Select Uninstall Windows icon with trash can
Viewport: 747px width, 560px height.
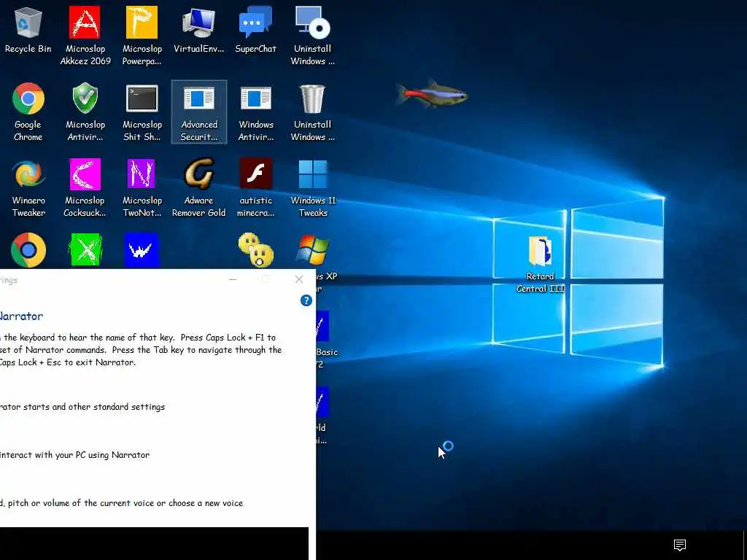coord(312,112)
